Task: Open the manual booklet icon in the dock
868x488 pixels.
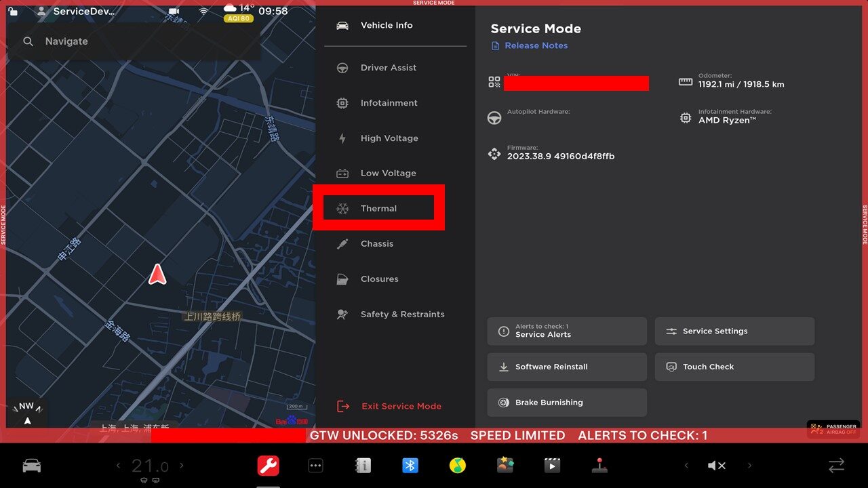Action: coord(363,466)
